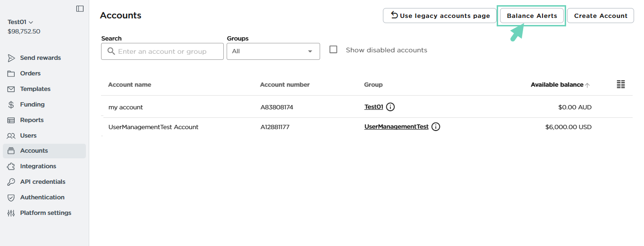
Task: Switch to Use legacy accounts page
Action: pyautogui.click(x=440, y=16)
